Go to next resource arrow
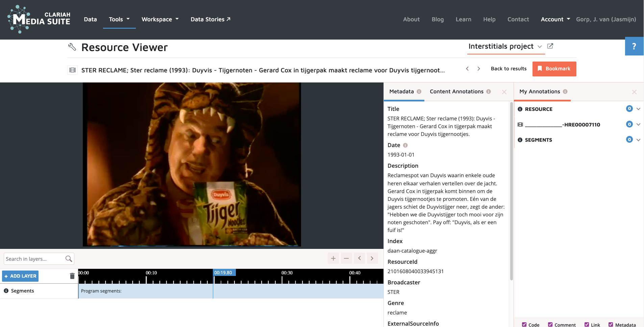644x327 pixels. tap(479, 69)
